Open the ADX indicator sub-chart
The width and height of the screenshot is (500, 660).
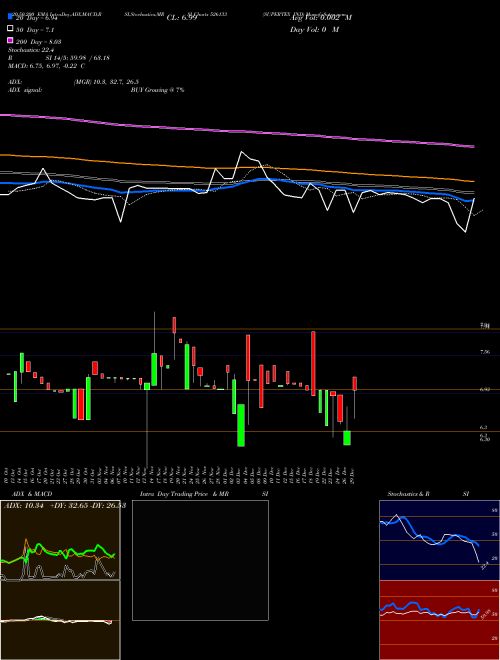(x=60, y=540)
